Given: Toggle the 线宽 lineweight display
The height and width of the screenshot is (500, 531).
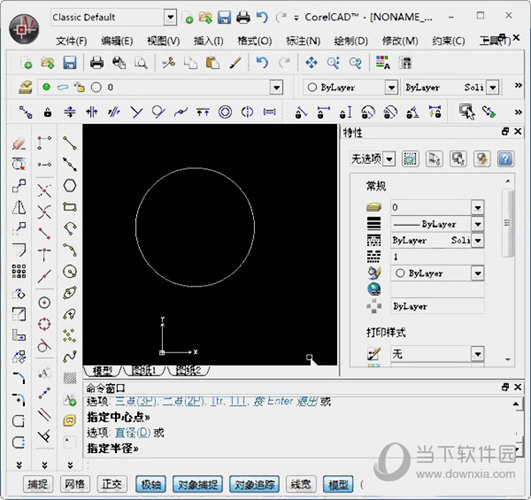Looking at the screenshot, I should (x=301, y=484).
